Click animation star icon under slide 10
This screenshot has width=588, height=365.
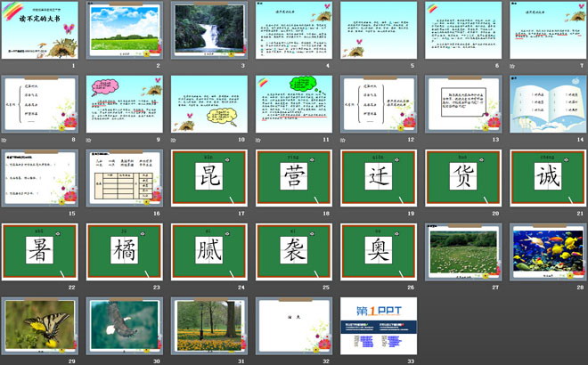173,140
